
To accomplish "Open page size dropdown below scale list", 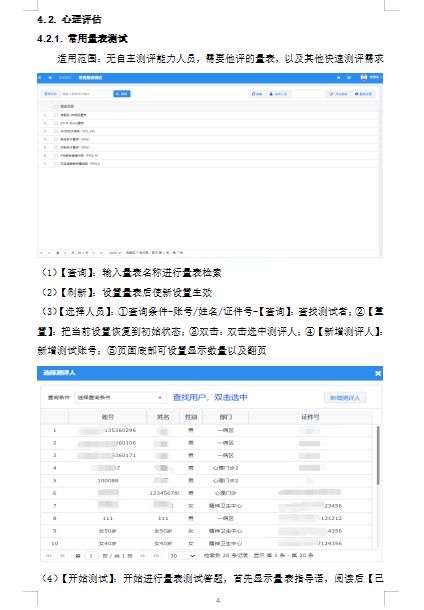I will (x=115, y=253).
